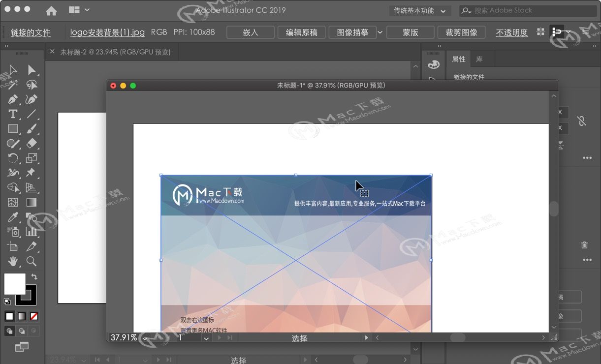Select the Type tool
This screenshot has width=601, height=364.
point(13,114)
